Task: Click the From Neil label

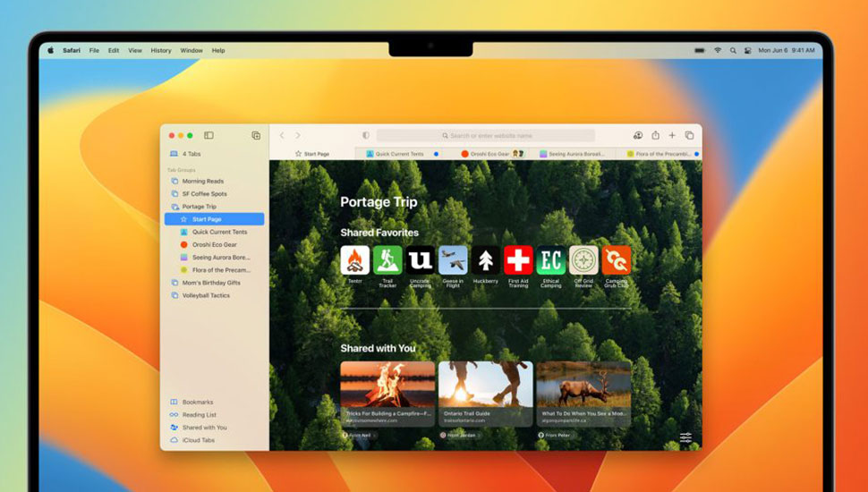Action: (x=358, y=436)
